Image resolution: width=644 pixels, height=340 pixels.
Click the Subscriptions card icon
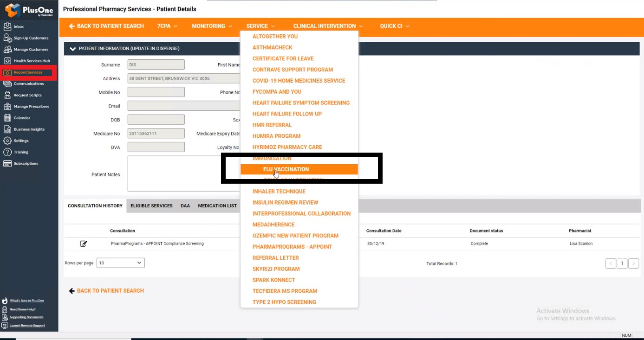click(x=7, y=163)
